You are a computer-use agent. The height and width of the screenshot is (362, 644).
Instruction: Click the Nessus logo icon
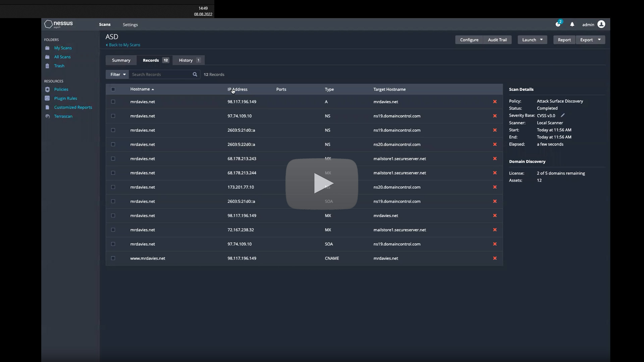pyautogui.click(x=49, y=24)
